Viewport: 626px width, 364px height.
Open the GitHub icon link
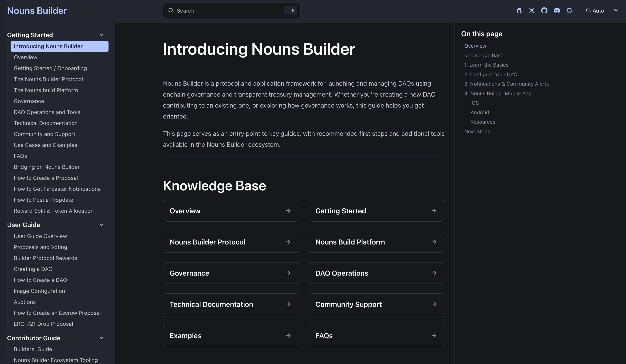point(544,10)
